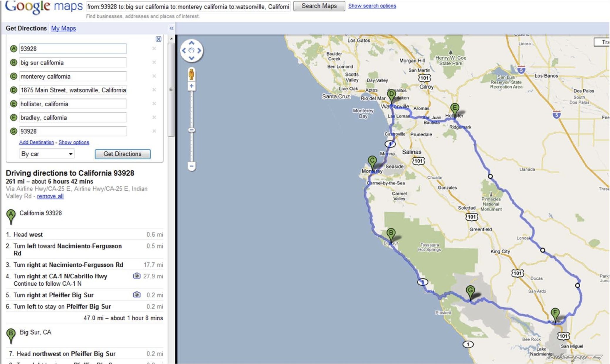Click the route waypoint circle near Lonoak
The image size is (610, 364).
542,250
